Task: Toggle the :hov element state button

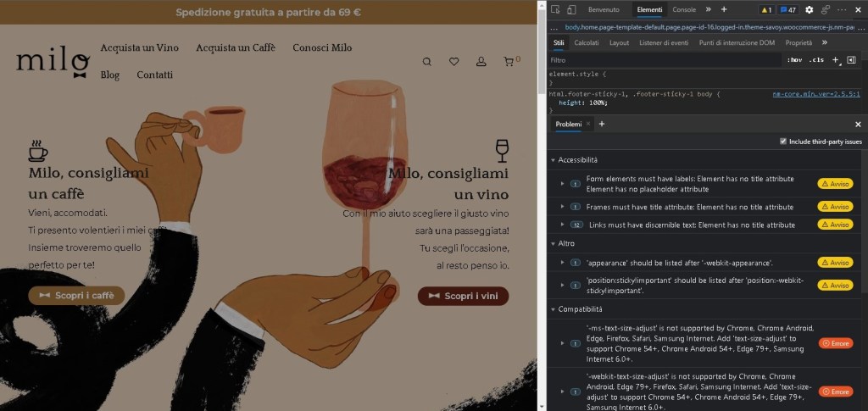Action: (x=794, y=60)
